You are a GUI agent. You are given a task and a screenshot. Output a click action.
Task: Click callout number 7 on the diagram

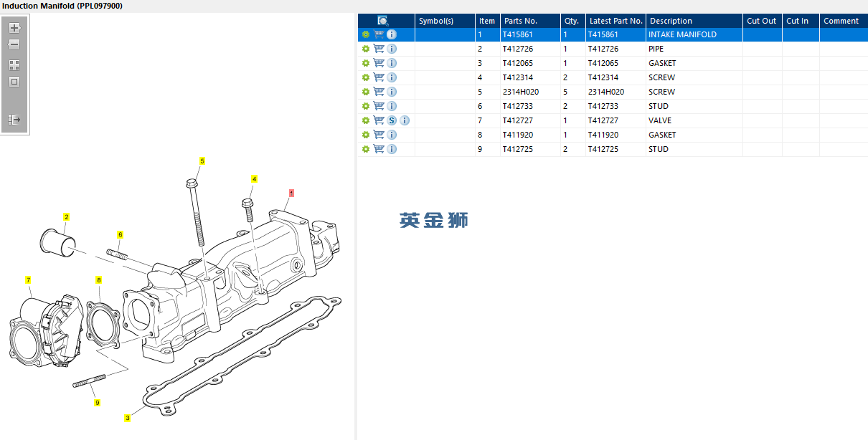(29, 279)
